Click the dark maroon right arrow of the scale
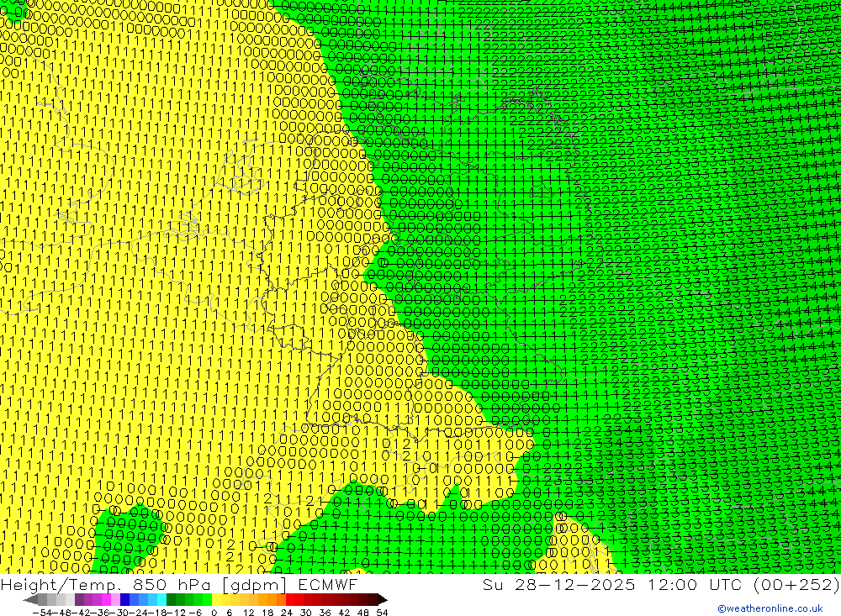Viewport: 841px width, 616px height. tap(383, 599)
